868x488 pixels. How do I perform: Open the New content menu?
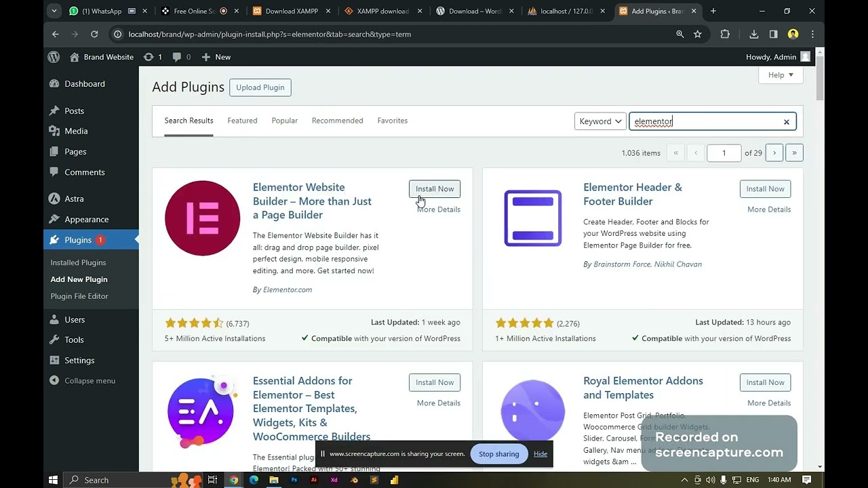click(216, 57)
